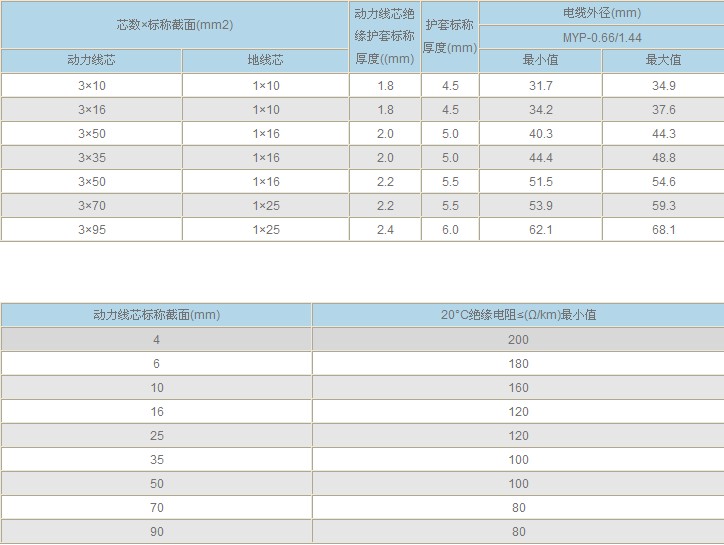This screenshot has width=724, height=545.
Task: Click the 2.4 insulation thickness value
Action: (385, 230)
